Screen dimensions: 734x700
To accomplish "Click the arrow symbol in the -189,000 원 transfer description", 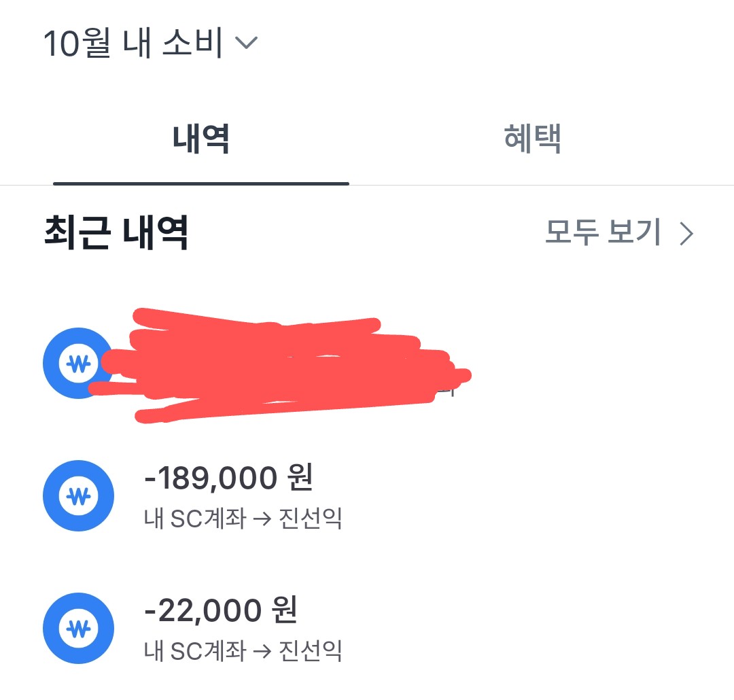I will coord(262,519).
